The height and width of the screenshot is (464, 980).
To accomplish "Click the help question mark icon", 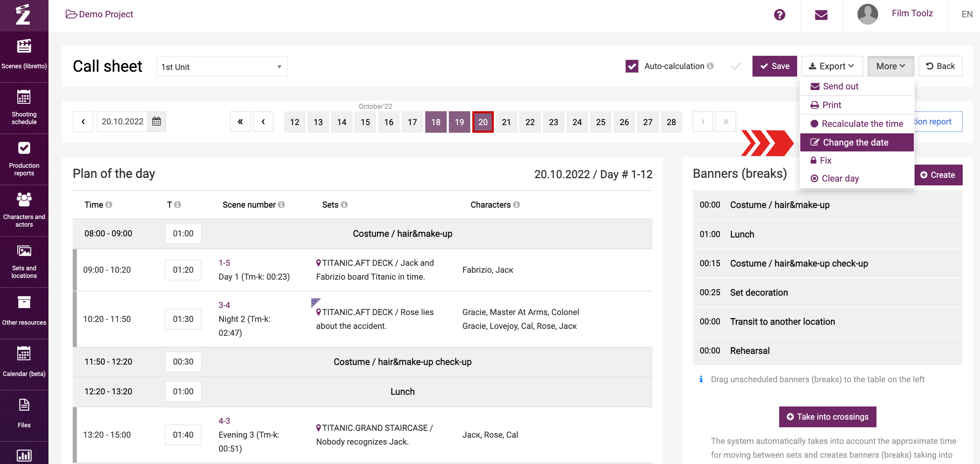I will 779,15.
